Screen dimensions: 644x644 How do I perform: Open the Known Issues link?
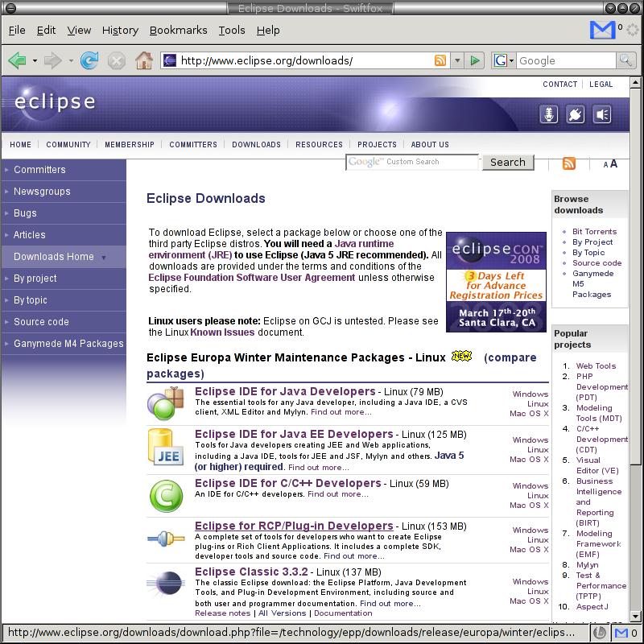(x=222, y=332)
